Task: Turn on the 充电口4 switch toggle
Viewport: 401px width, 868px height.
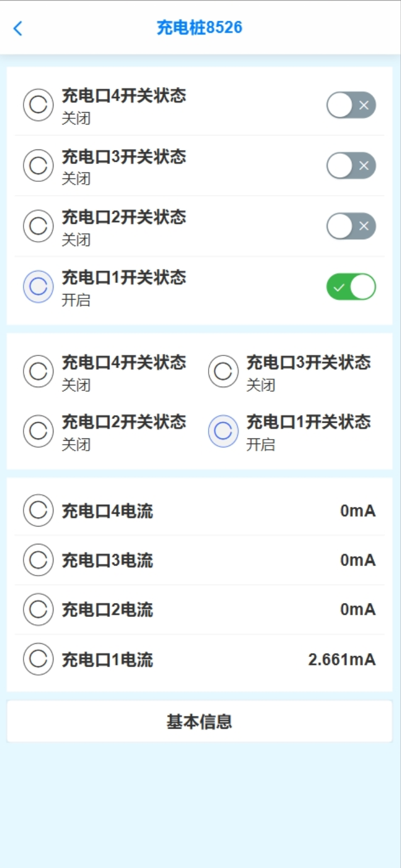Action: coord(351,105)
